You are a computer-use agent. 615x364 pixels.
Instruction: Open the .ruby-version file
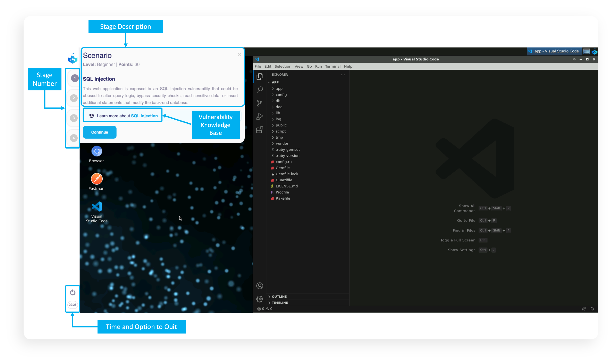[308, 156]
